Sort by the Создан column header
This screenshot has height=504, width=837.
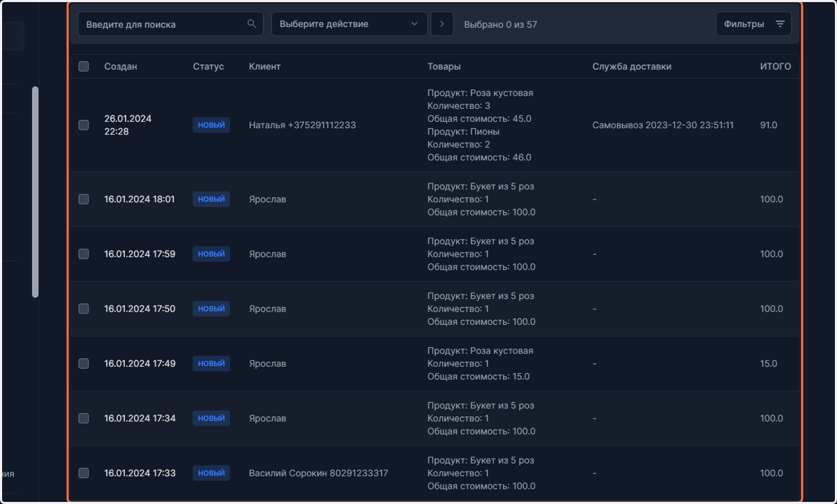pyautogui.click(x=121, y=66)
